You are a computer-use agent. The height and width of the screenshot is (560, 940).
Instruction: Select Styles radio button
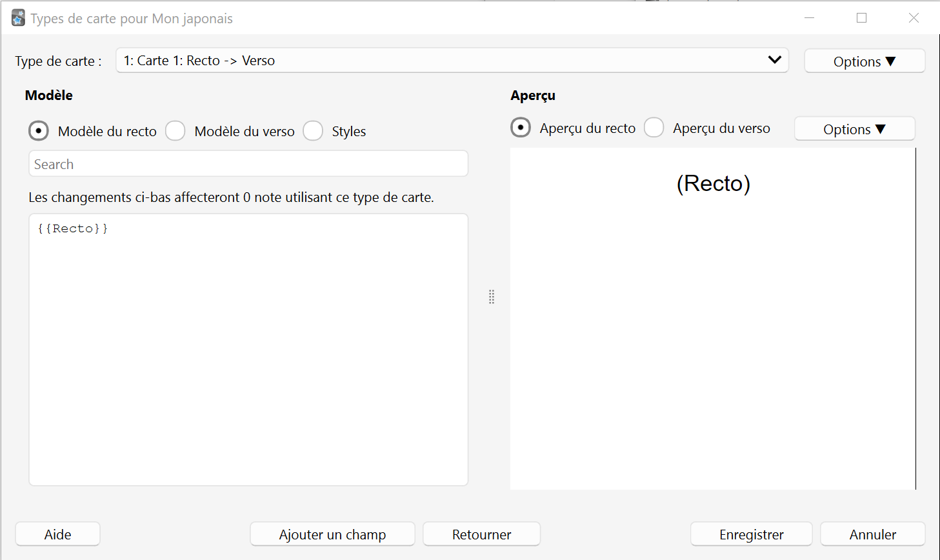coord(313,131)
